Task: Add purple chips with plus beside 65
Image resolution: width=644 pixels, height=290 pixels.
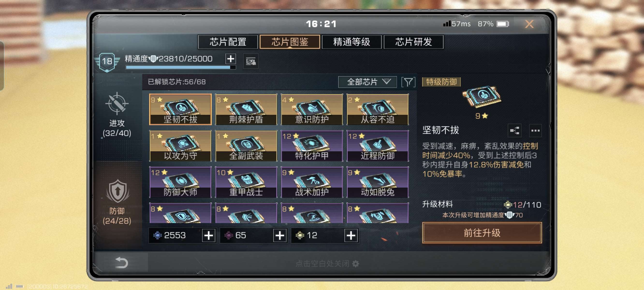Action: click(280, 235)
